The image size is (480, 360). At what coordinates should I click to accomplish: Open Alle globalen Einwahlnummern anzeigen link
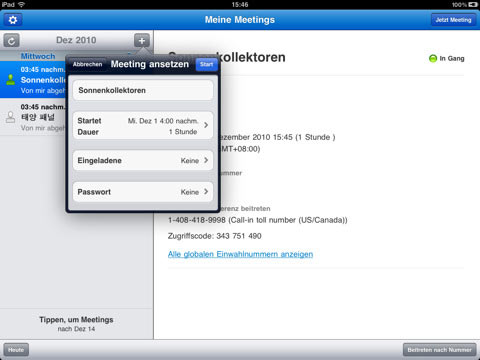coord(240,254)
